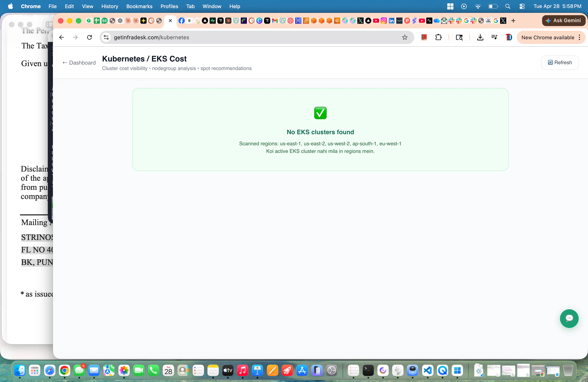Click the New Chrome available button
Screen dimensions: 588x382
click(548, 38)
